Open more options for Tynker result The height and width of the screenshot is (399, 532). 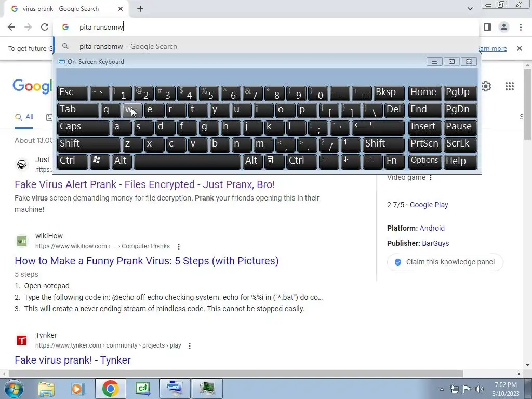click(x=189, y=345)
